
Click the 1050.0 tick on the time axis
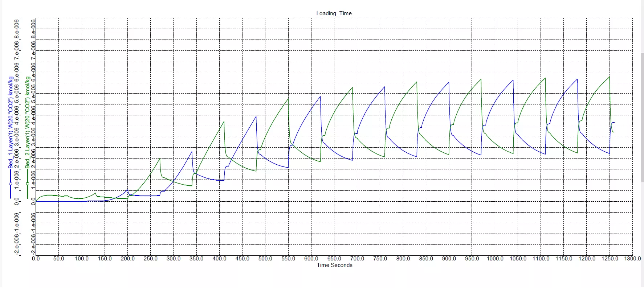point(518,259)
